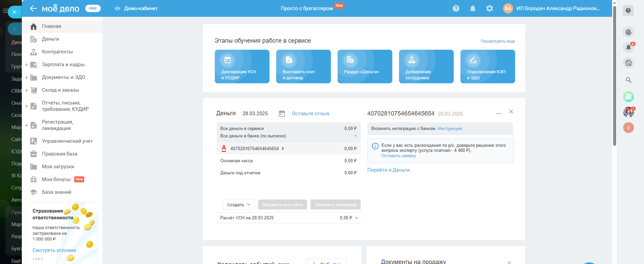644x264 pixels.
Task: Click the Оставить заявку link
Action: point(399,156)
